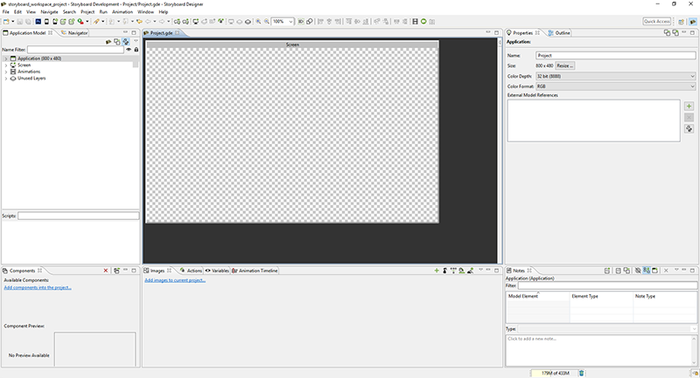Switch to the Actions tab
This screenshot has width=700, height=378.
point(191,270)
